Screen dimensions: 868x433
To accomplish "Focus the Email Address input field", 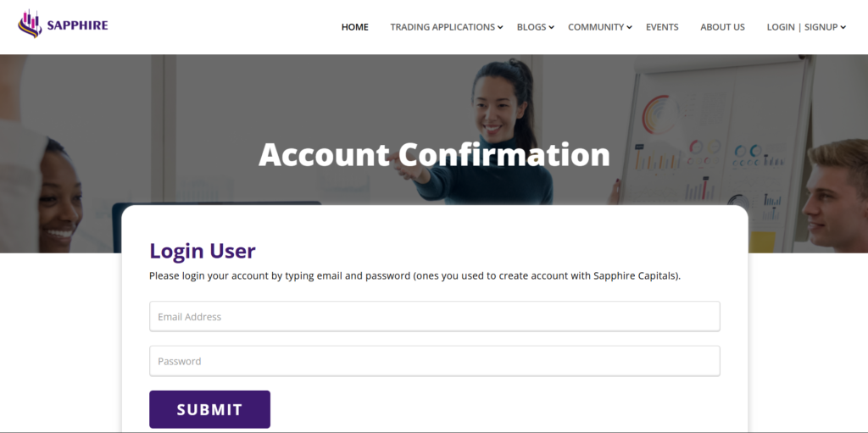I will pos(435,317).
